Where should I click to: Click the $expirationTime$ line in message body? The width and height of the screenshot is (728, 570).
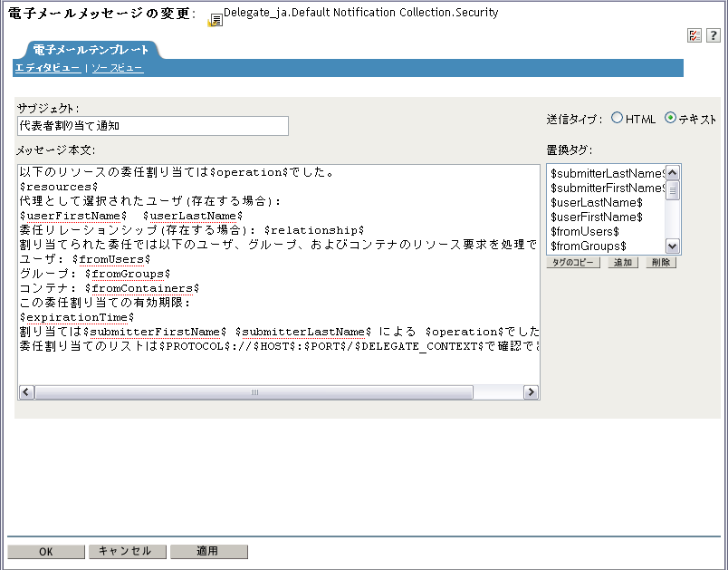[77, 317]
